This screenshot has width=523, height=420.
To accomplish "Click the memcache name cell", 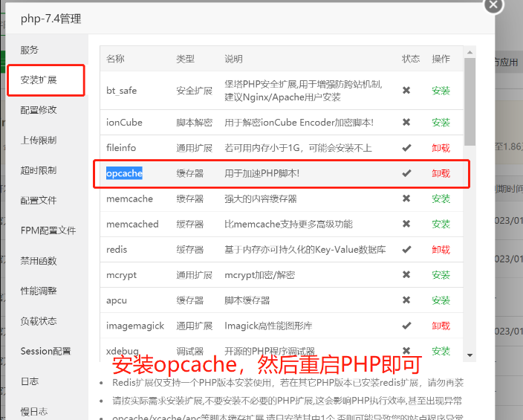I will [x=129, y=198].
